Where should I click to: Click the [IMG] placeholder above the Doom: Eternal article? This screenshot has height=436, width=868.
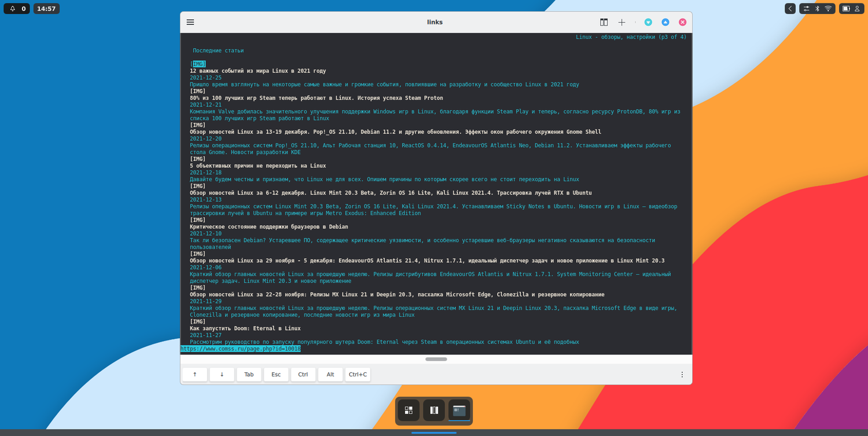tap(198, 321)
